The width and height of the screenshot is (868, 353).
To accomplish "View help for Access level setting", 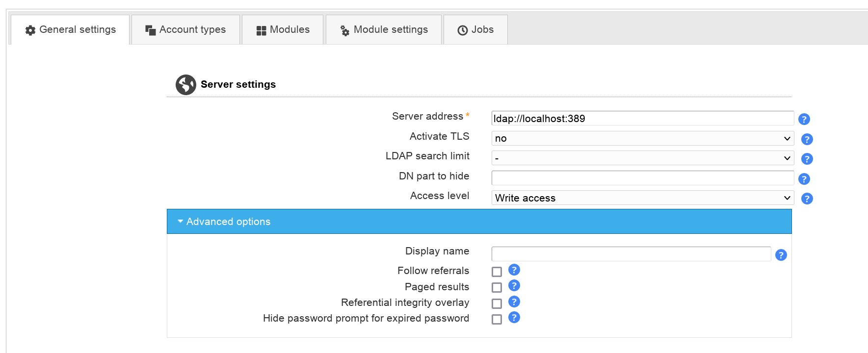I will [x=807, y=199].
